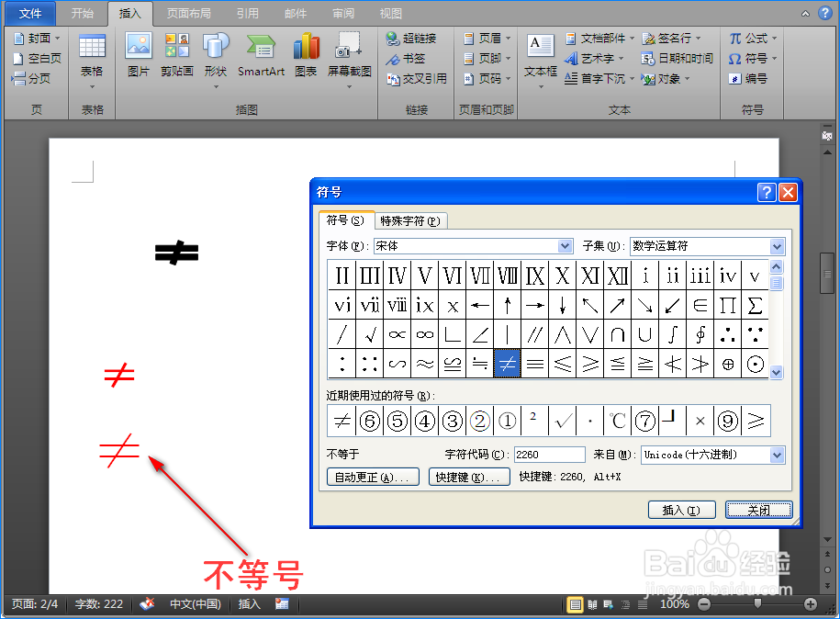Insert a SmartArt graphic
The height and width of the screenshot is (619, 840).
pyautogui.click(x=260, y=55)
